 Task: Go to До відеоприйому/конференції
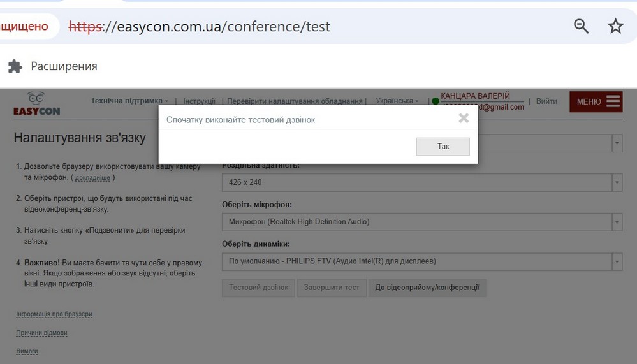coord(427,288)
